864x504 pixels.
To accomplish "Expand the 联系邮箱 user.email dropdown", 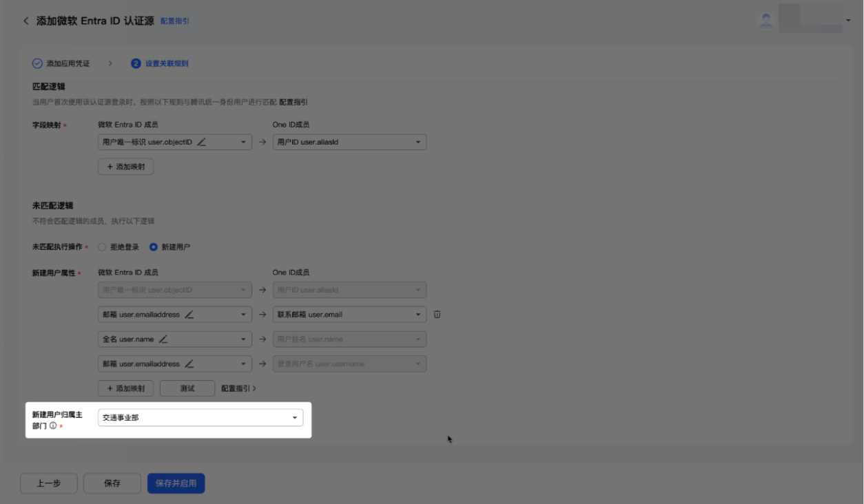I will pos(349,315).
